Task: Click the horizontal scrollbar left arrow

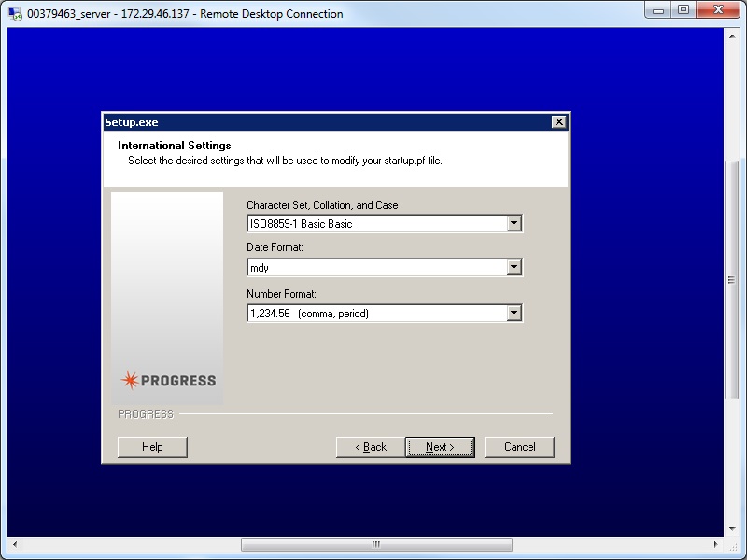Action: point(13,543)
